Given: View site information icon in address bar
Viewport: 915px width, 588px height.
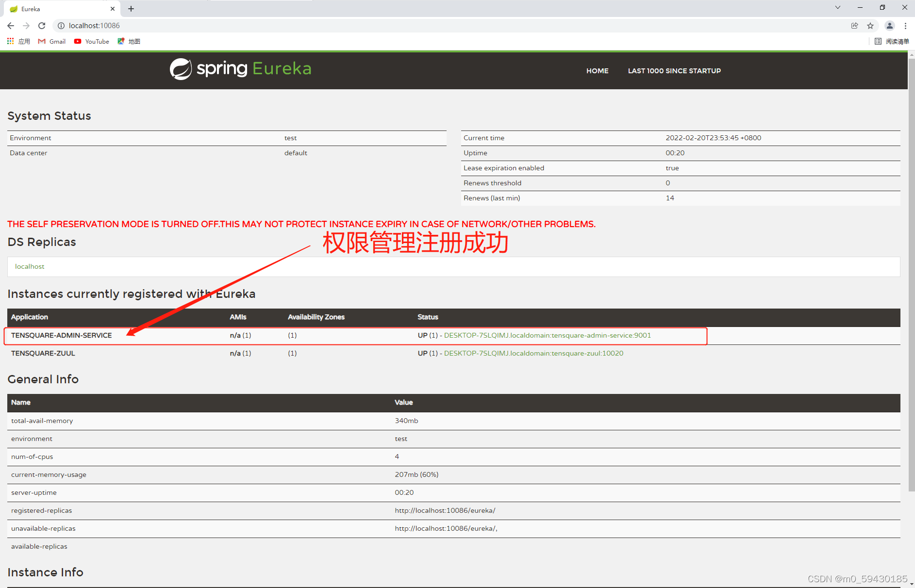Looking at the screenshot, I should coord(61,26).
